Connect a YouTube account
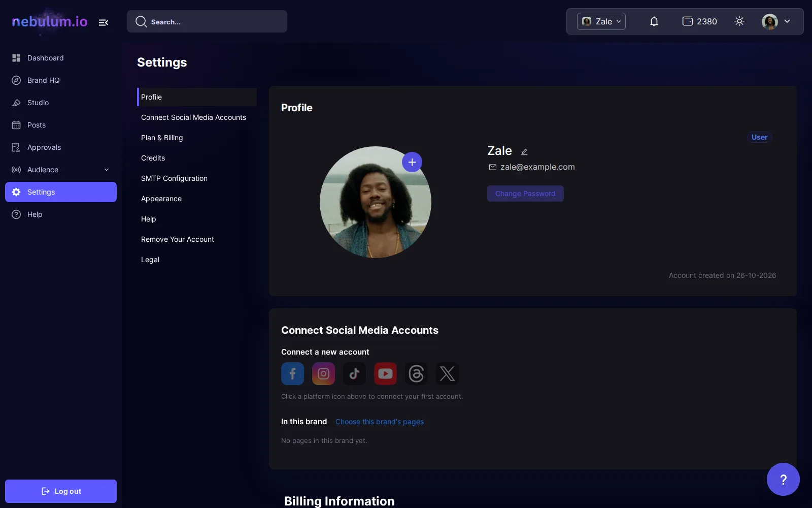812x508 pixels. [386, 374]
